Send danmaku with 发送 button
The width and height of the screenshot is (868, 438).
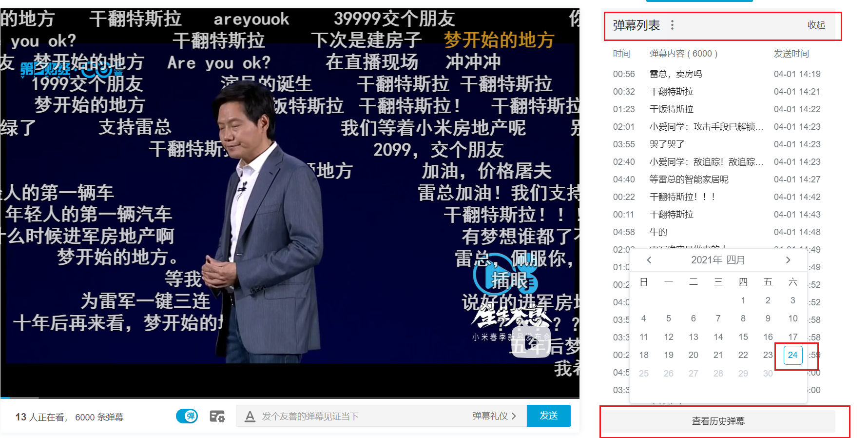[x=548, y=416]
